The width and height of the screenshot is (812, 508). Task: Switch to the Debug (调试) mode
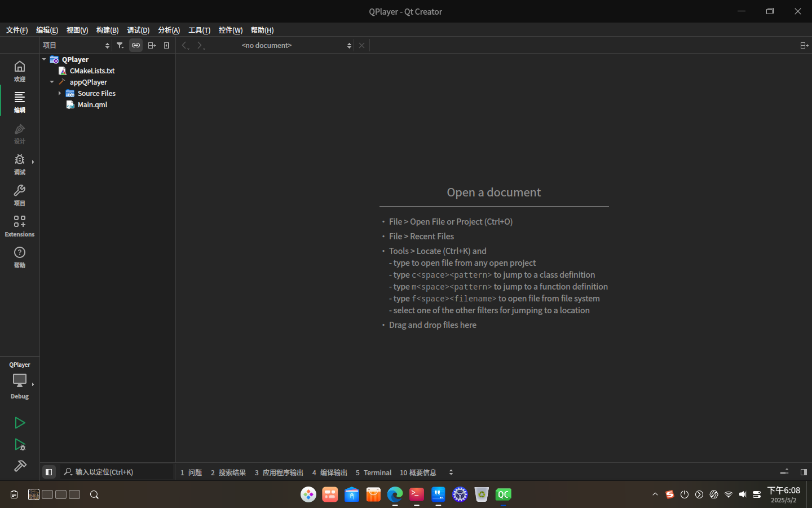click(x=20, y=164)
